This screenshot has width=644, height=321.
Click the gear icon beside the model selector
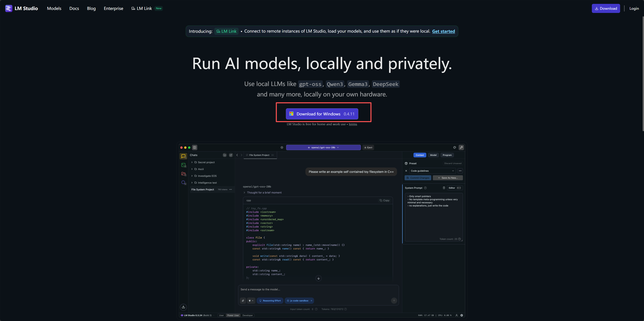point(282,147)
